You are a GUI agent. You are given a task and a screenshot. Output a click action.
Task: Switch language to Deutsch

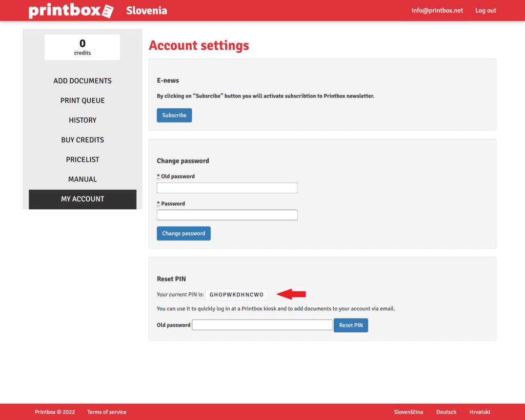point(446,412)
